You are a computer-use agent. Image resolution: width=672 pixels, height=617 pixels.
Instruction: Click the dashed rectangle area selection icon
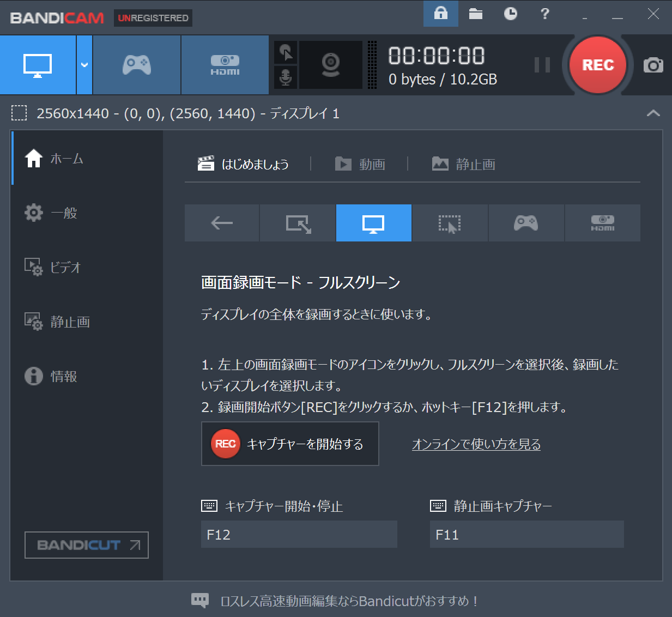coord(19,113)
